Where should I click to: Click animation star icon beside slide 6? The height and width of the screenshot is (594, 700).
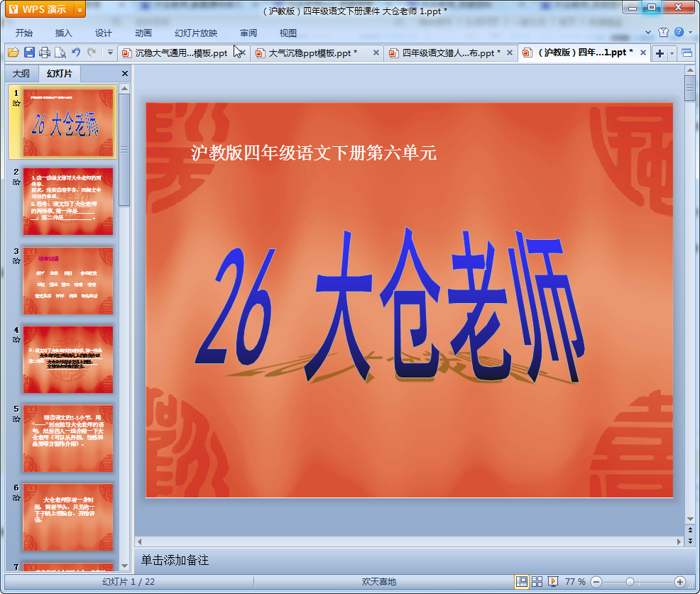click(x=16, y=498)
